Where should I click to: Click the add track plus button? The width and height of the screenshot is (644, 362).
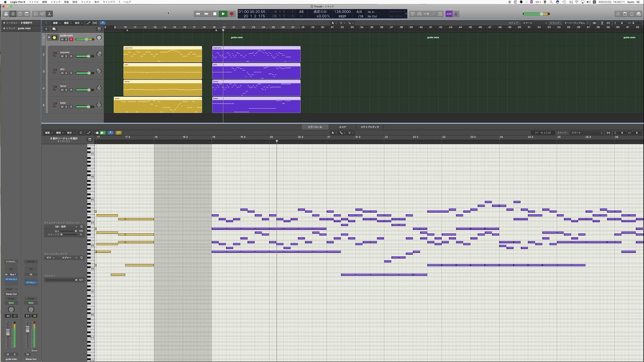click(x=46, y=29)
